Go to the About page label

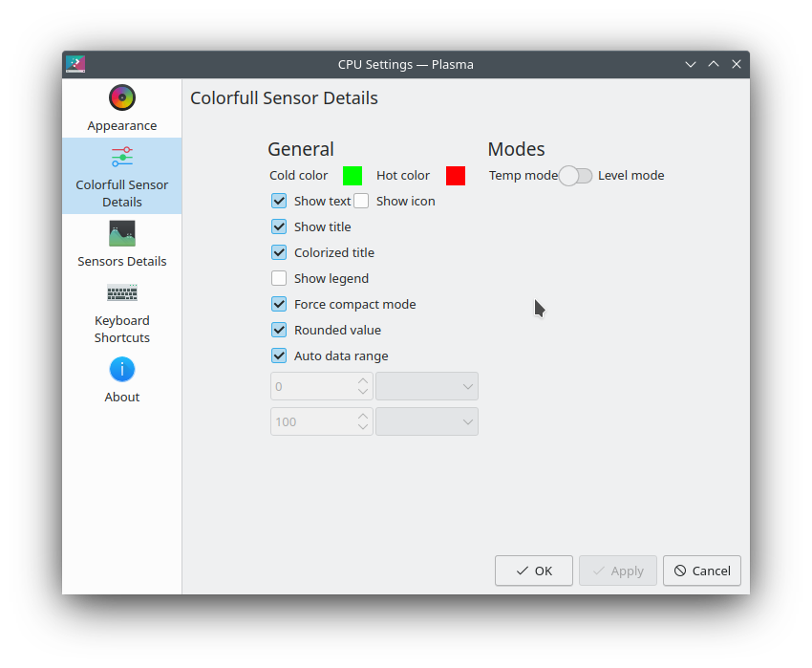pyautogui.click(x=121, y=397)
